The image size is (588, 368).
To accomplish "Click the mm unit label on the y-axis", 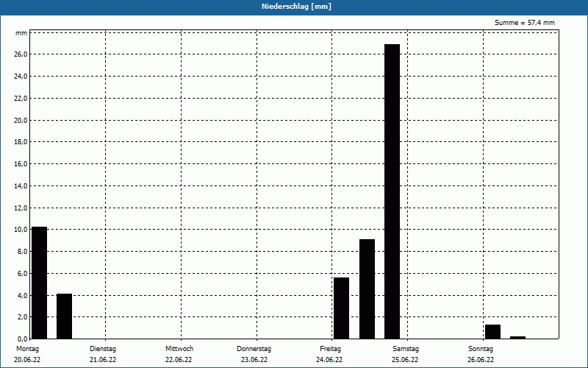I will [21, 33].
